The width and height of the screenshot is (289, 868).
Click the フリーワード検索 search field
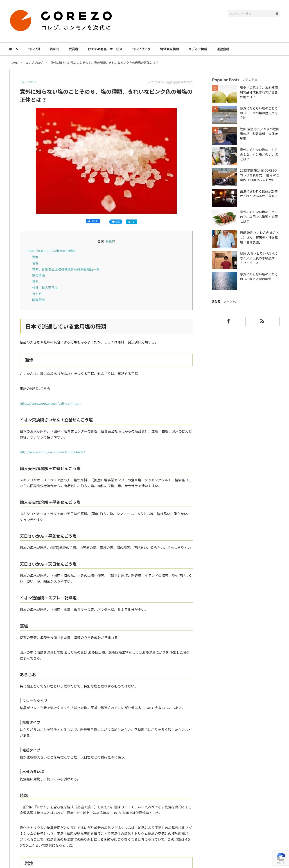tap(251, 14)
